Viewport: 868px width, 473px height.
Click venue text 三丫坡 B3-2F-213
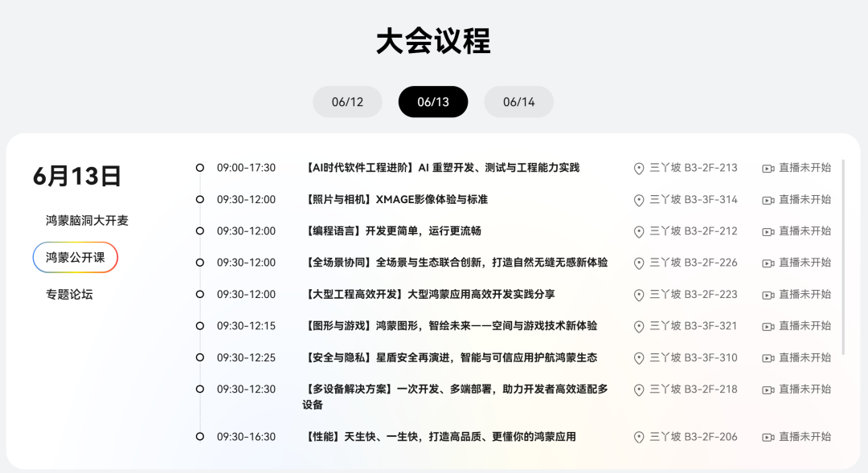tap(693, 168)
